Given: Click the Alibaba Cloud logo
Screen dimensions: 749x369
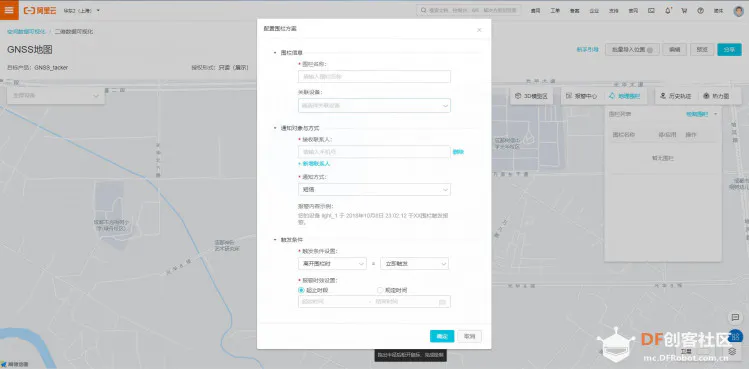Looking at the screenshot, I should [x=40, y=10].
